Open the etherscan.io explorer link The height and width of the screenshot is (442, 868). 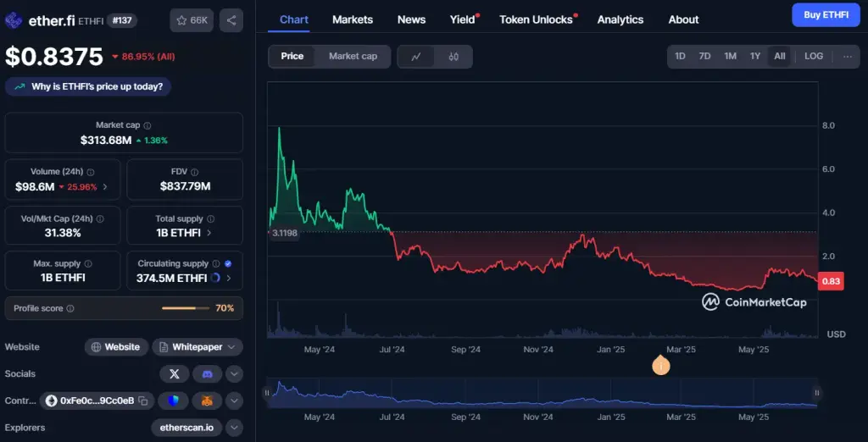pyautogui.click(x=186, y=428)
